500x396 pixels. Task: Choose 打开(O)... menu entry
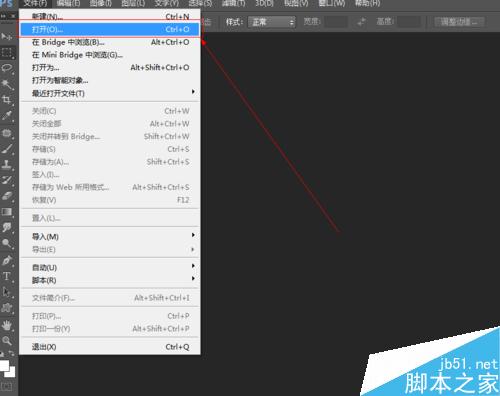(110, 29)
